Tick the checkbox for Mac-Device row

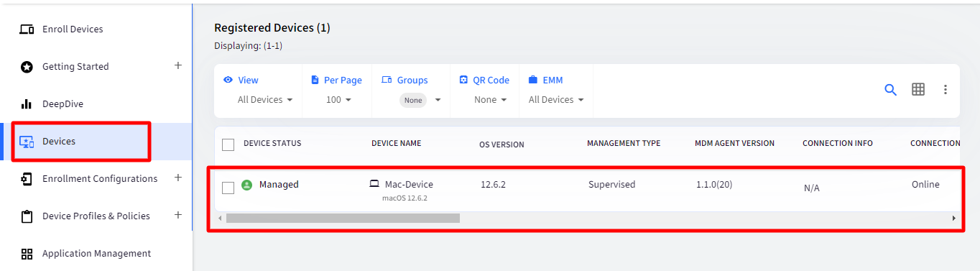point(228,188)
